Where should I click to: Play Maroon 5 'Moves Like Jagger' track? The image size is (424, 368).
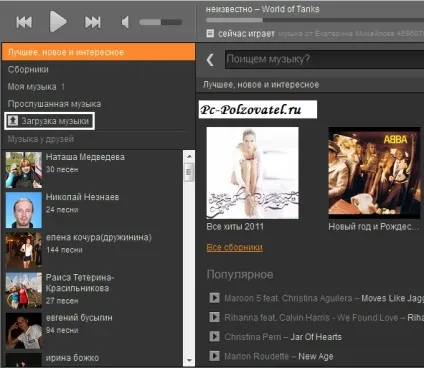coord(214,298)
